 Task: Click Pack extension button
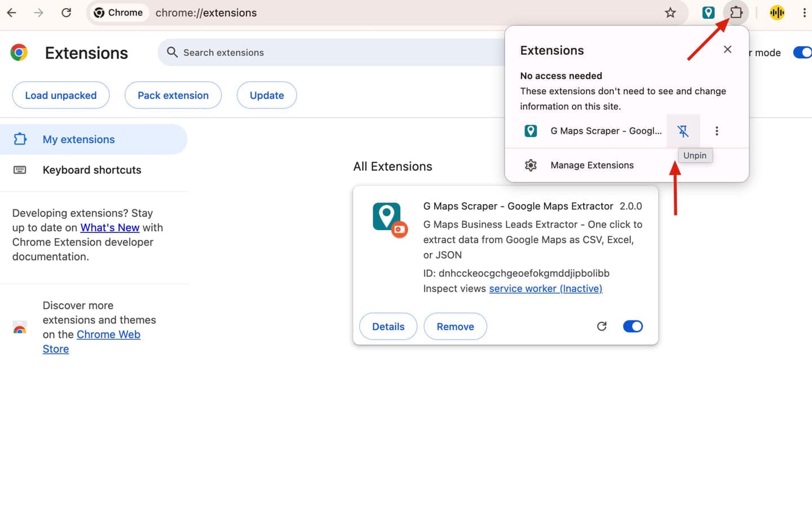point(173,95)
